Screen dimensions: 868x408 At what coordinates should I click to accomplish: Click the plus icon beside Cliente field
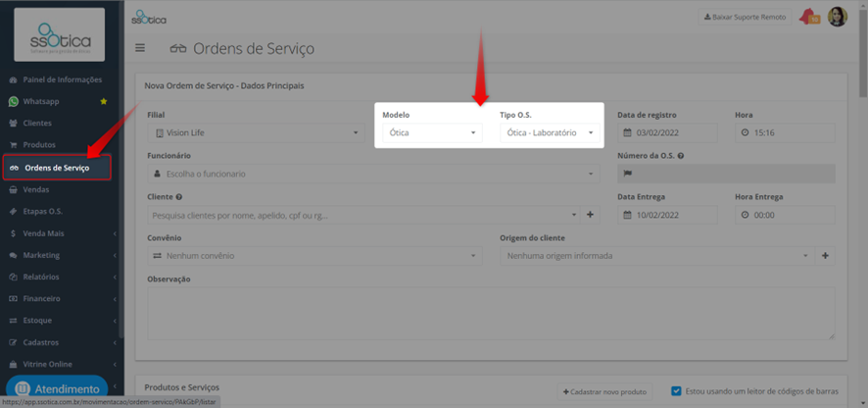590,215
